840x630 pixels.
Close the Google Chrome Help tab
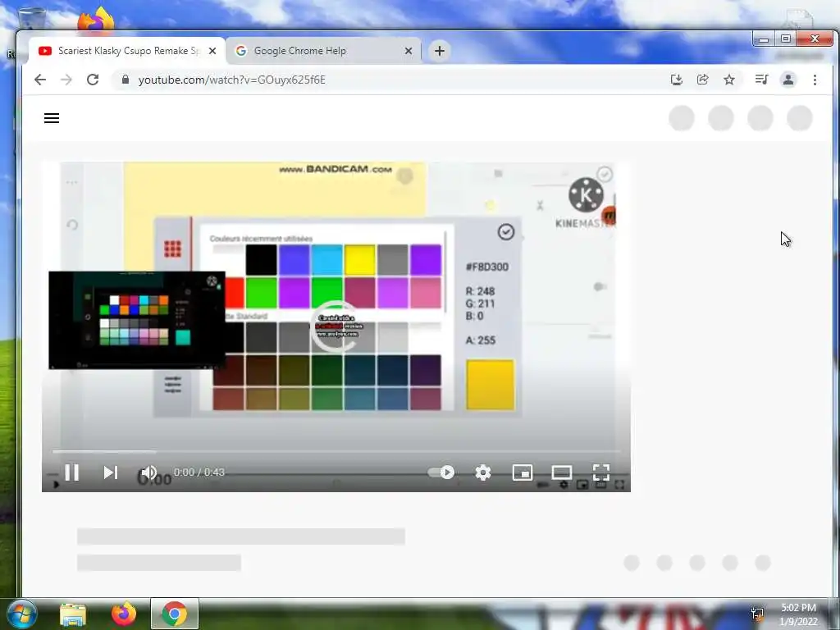pyautogui.click(x=409, y=51)
